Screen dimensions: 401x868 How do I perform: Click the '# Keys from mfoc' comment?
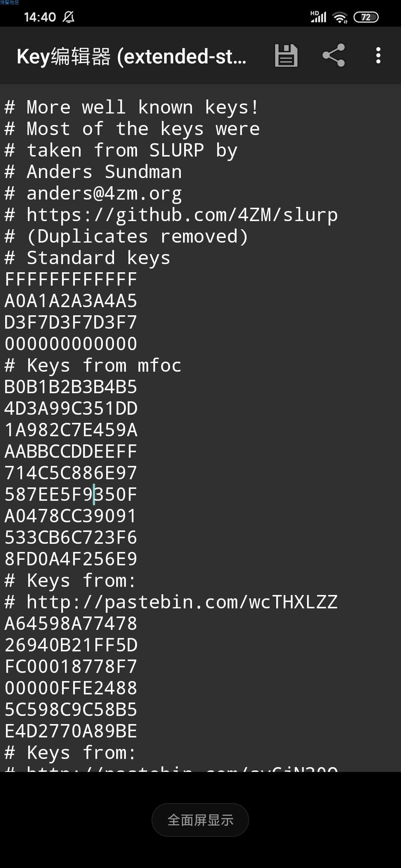[x=93, y=365]
